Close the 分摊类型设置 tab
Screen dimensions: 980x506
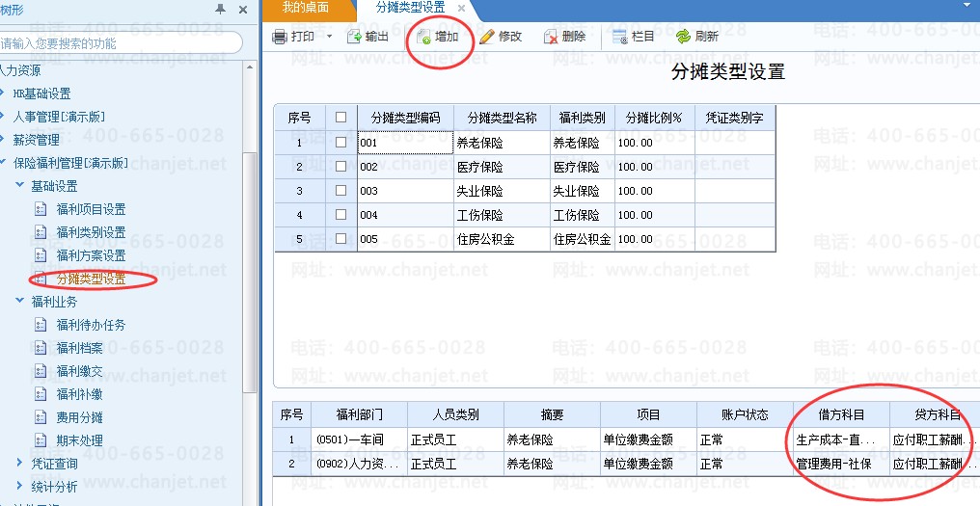(x=461, y=8)
